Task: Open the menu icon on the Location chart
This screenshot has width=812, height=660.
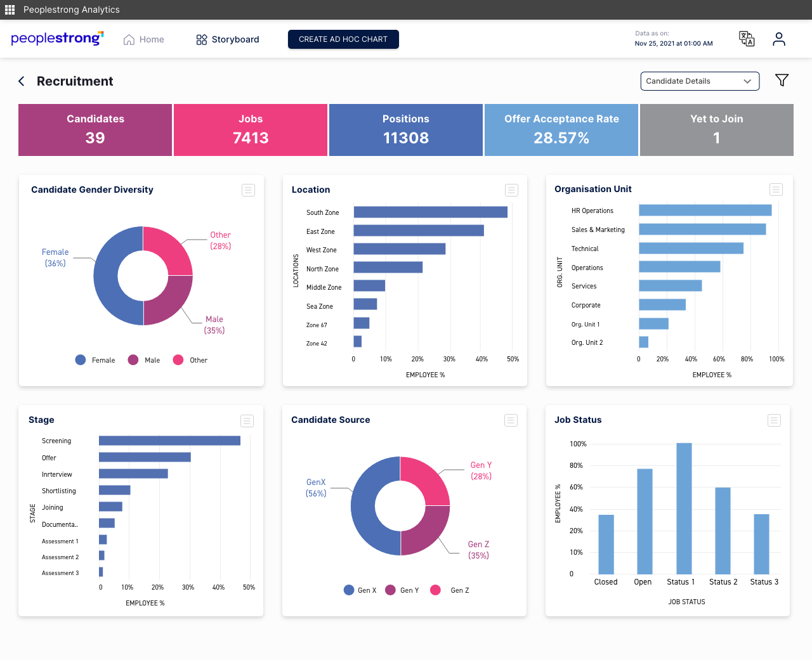Action: pyautogui.click(x=511, y=190)
